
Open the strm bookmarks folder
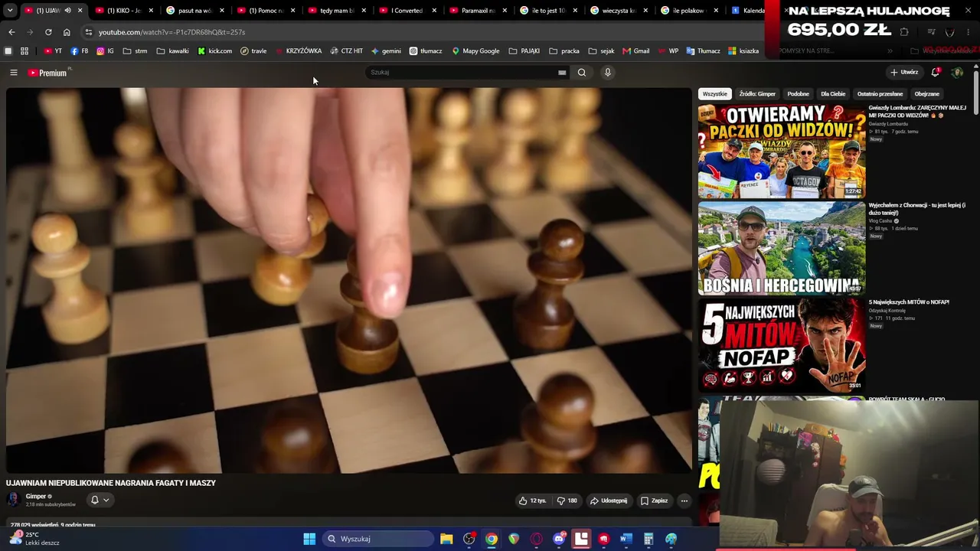click(135, 51)
